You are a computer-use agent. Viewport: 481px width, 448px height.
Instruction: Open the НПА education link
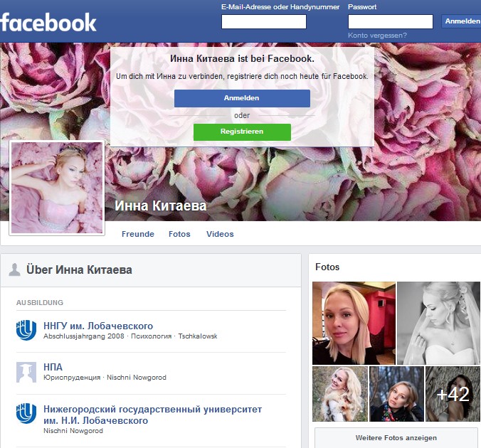(x=53, y=367)
